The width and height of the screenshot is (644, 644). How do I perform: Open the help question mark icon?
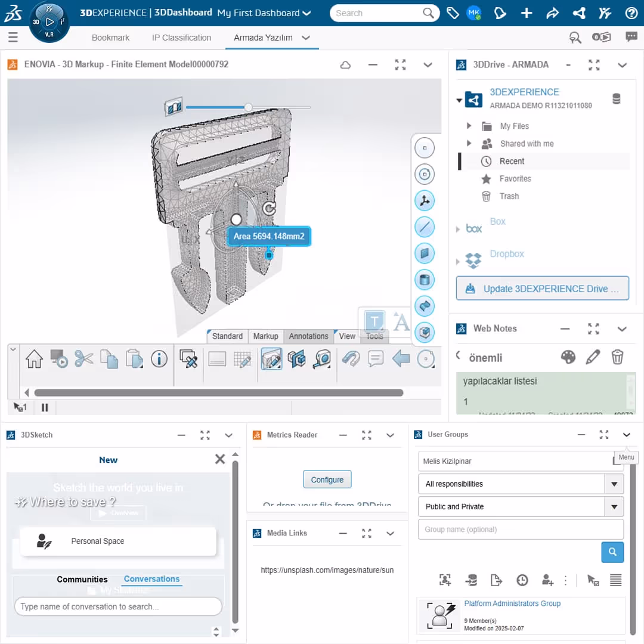(x=631, y=13)
